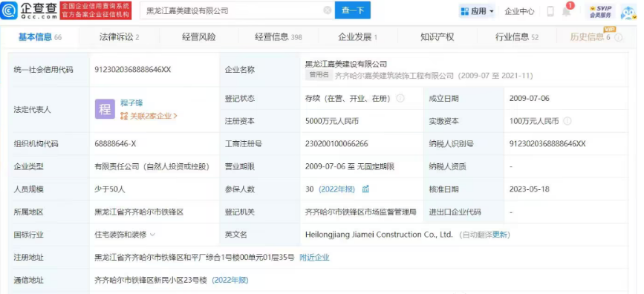Select 注册资本 value 5000万元人民币

pyautogui.click(x=332, y=121)
